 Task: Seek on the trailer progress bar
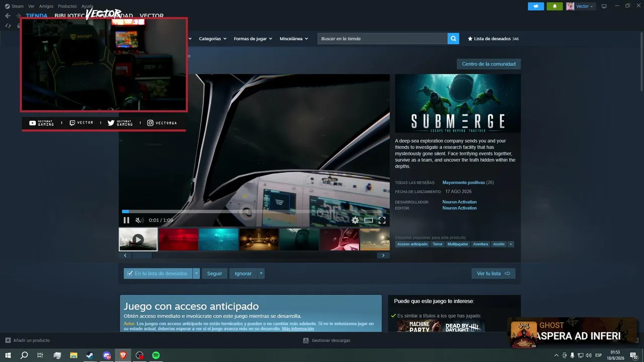pyautogui.click(x=254, y=212)
